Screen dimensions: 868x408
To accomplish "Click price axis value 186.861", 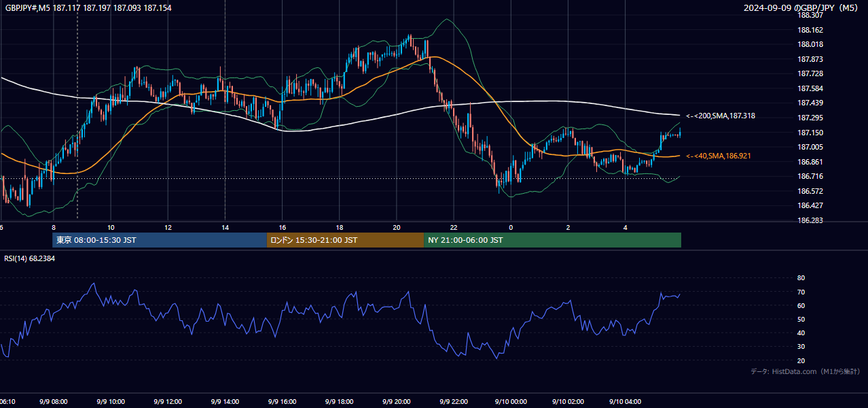I will click(x=810, y=162).
